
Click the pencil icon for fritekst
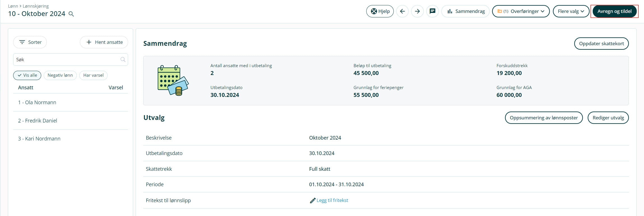pyautogui.click(x=312, y=201)
